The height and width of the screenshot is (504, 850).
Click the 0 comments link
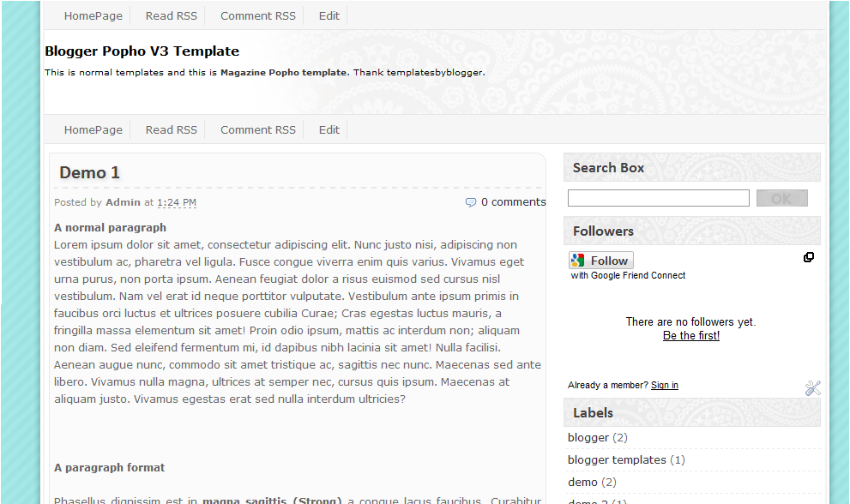tap(513, 201)
